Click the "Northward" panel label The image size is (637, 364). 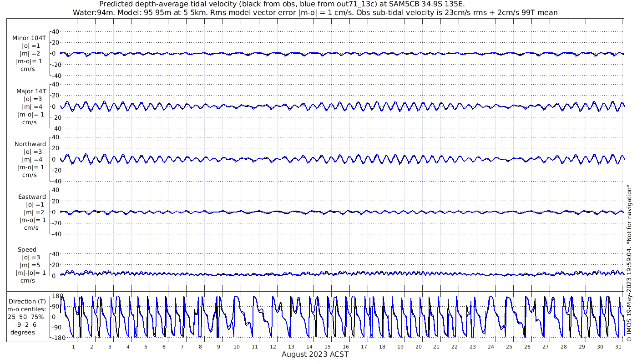tap(30, 144)
